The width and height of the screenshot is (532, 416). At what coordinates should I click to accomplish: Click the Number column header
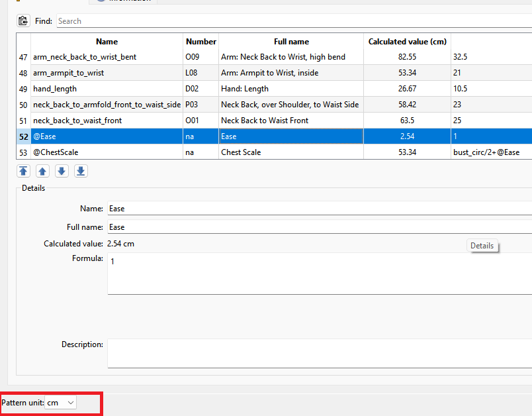click(x=200, y=42)
